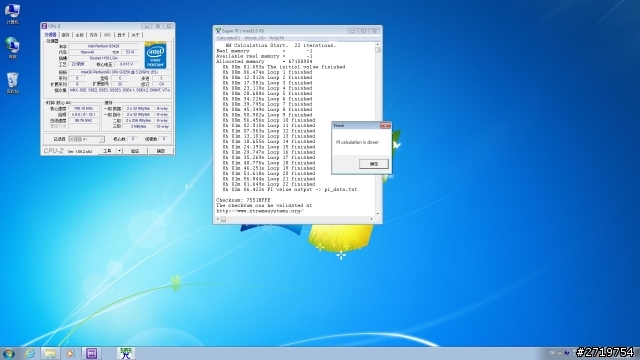640x360 pixels.
Task: Click the CPU name field in CPU-Z
Action: pos(104,46)
